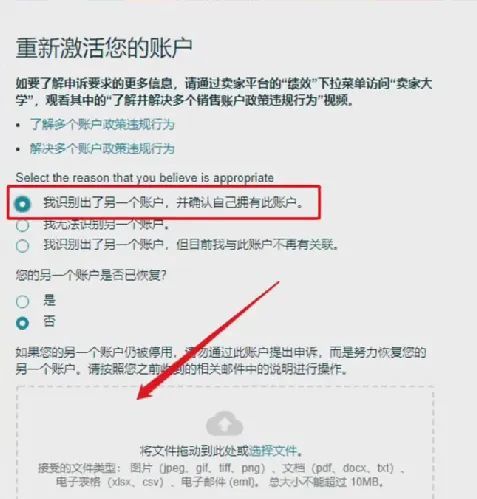This screenshot has height=499, width=477.
Task: Click the dashed file drop zone area
Action: (225, 443)
